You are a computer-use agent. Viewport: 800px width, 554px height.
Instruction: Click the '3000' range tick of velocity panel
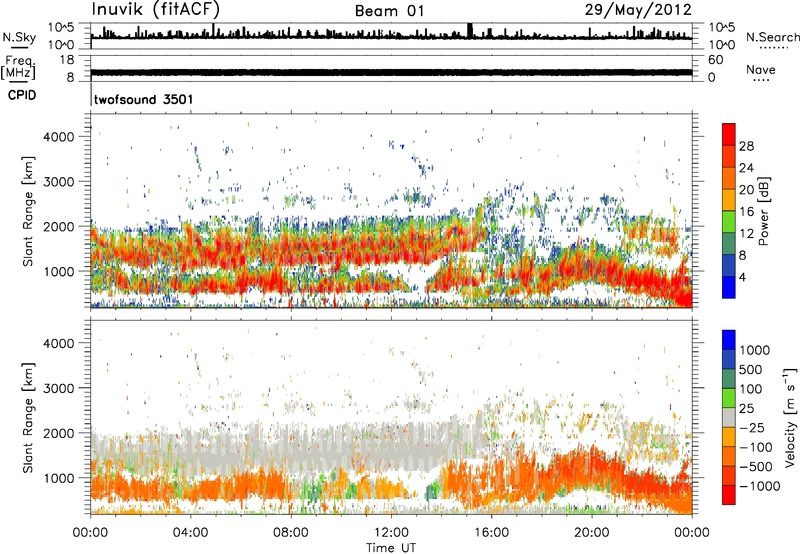59,388
